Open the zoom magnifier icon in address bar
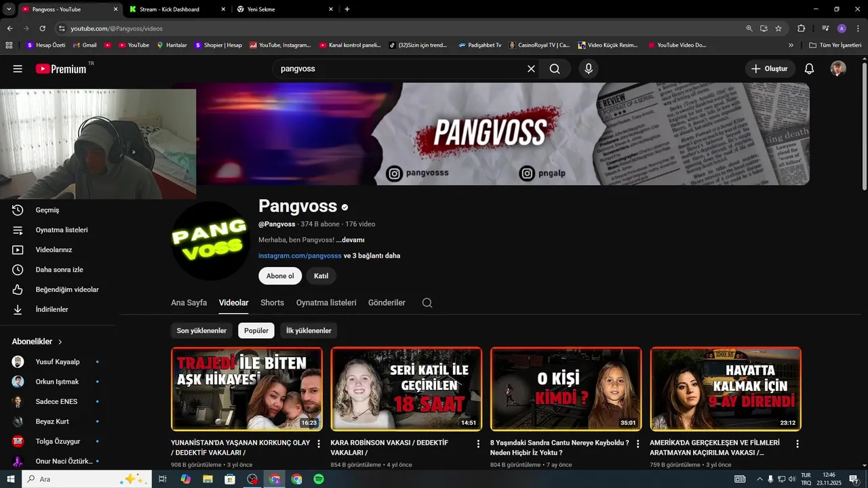Screen dimensions: 868x488 749,28
